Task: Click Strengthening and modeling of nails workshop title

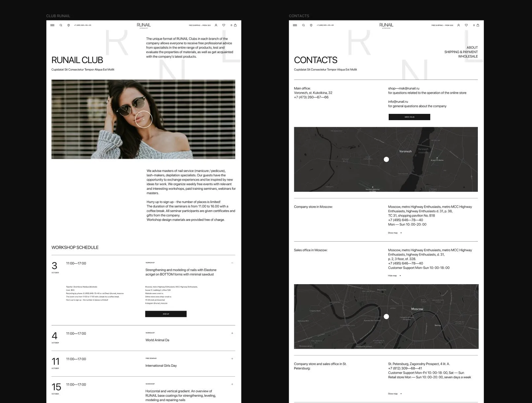Action: pos(181,272)
